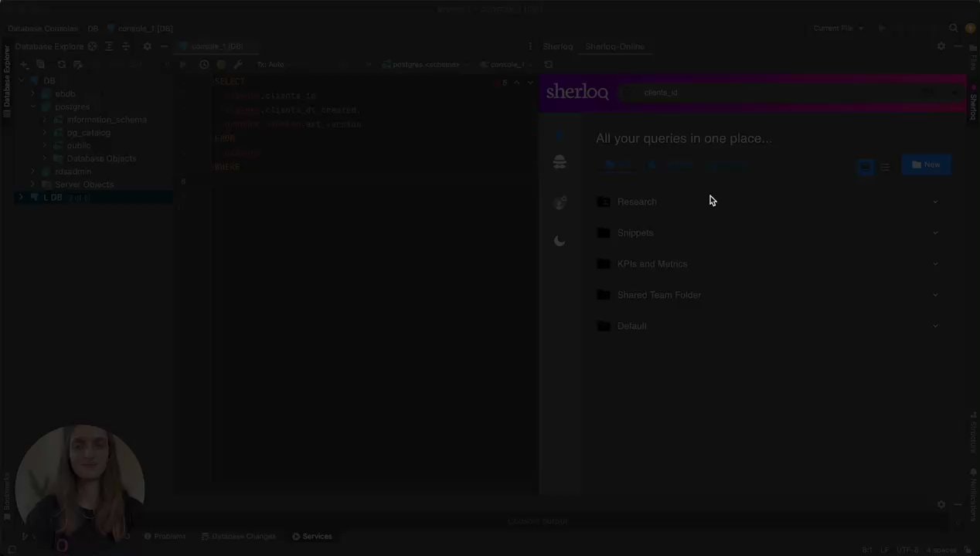Viewport: 980px width, 556px height.
Task: Click the SELECT keyword in the editor
Action: pos(230,82)
